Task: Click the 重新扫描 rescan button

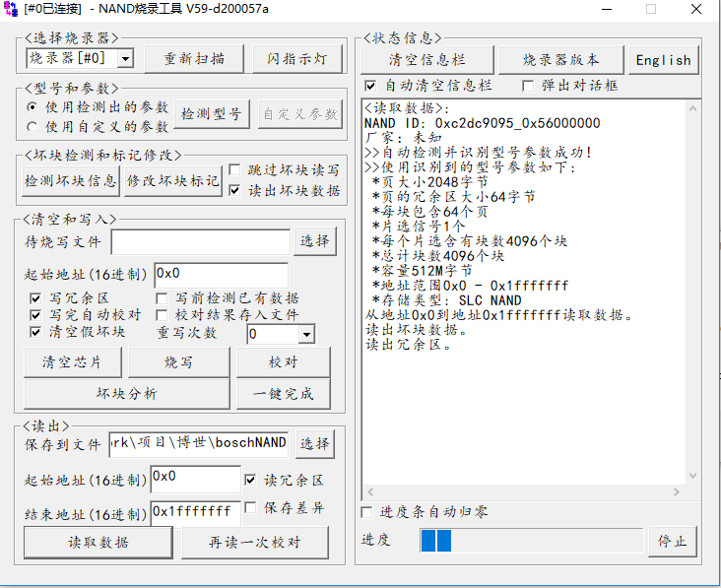Action: [192, 58]
